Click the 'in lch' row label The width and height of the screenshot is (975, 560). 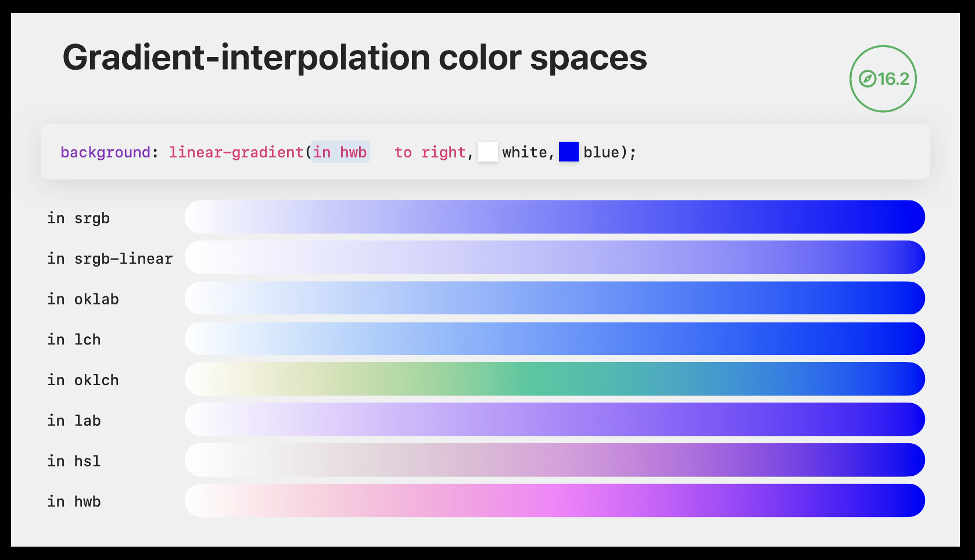click(x=74, y=340)
